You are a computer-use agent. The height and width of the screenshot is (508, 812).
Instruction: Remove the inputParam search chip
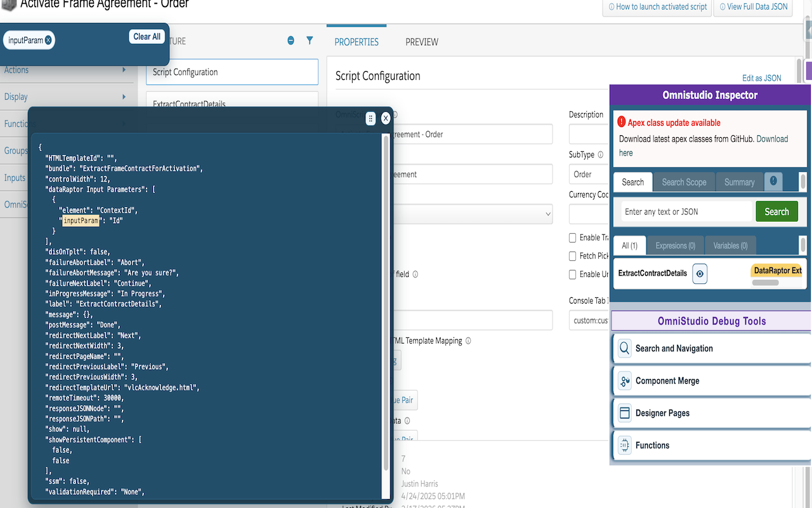click(48, 40)
